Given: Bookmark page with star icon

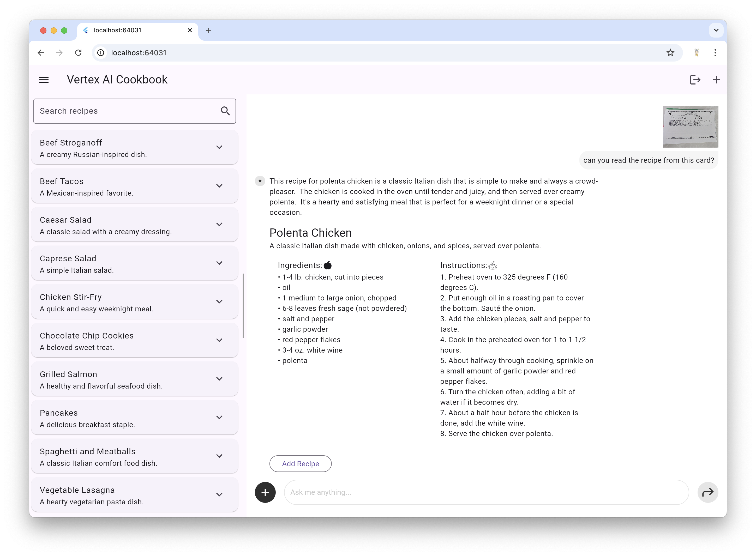Looking at the screenshot, I should pos(670,52).
